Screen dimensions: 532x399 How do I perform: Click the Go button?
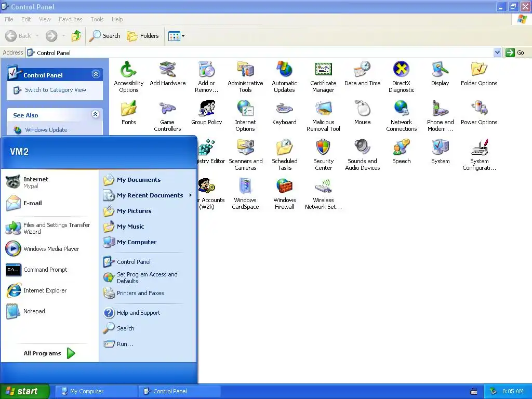click(x=515, y=52)
